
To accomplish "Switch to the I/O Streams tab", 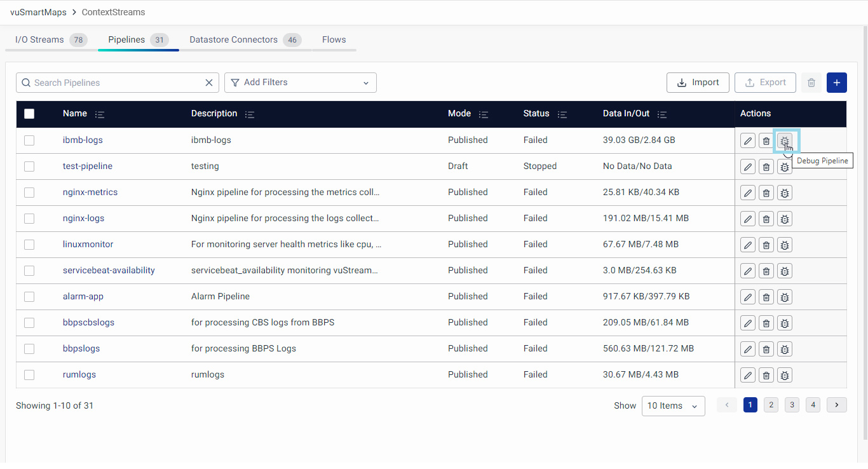I will point(39,39).
